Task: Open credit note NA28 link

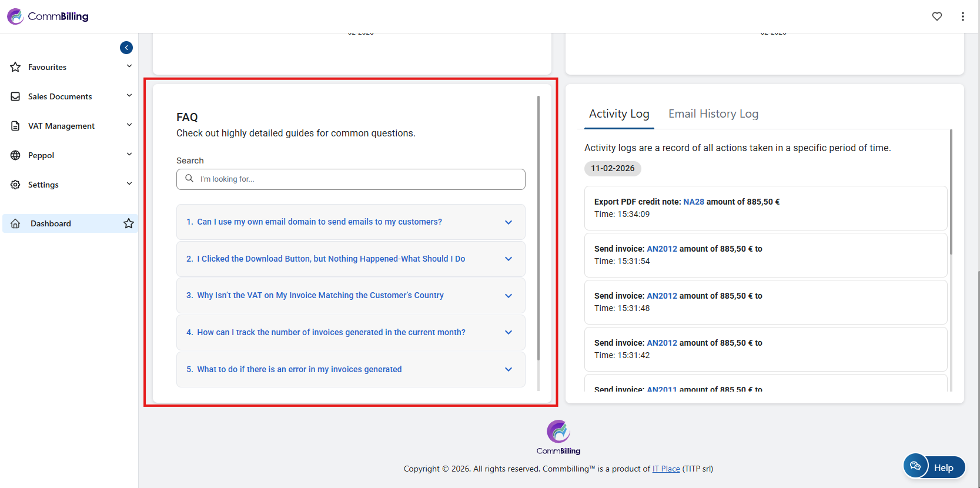Action: click(x=693, y=202)
